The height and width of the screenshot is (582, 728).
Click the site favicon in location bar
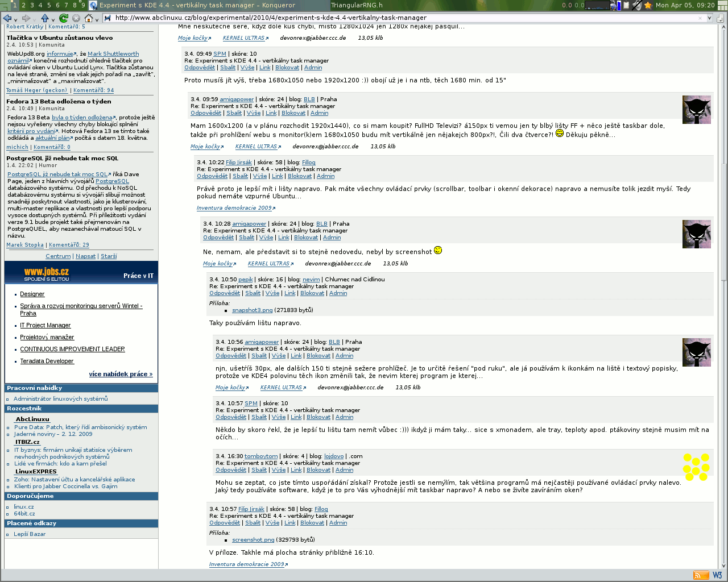point(107,18)
